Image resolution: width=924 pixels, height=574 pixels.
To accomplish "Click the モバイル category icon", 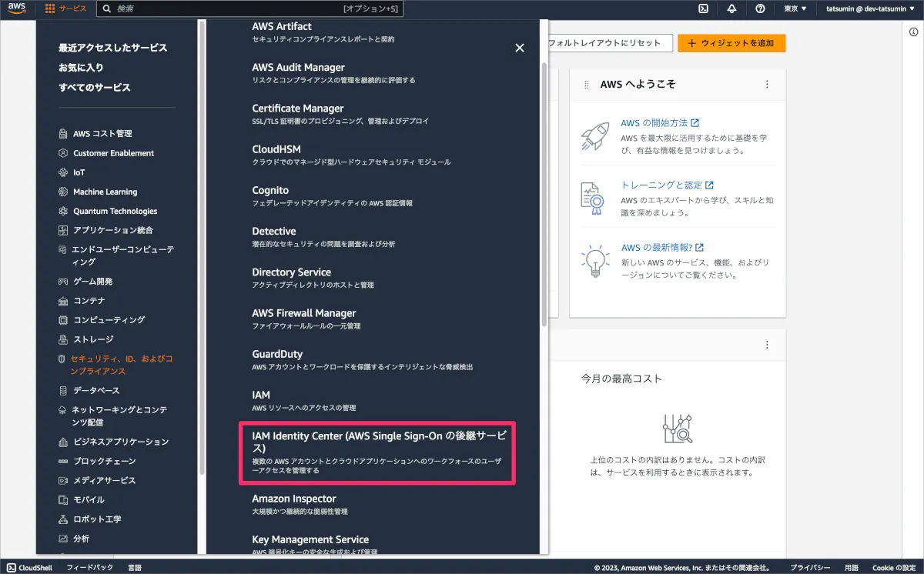I will click(64, 500).
